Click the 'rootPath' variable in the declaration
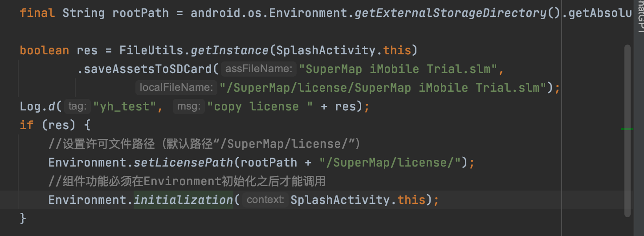Viewport: 644px width, 236px height. [141, 13]
